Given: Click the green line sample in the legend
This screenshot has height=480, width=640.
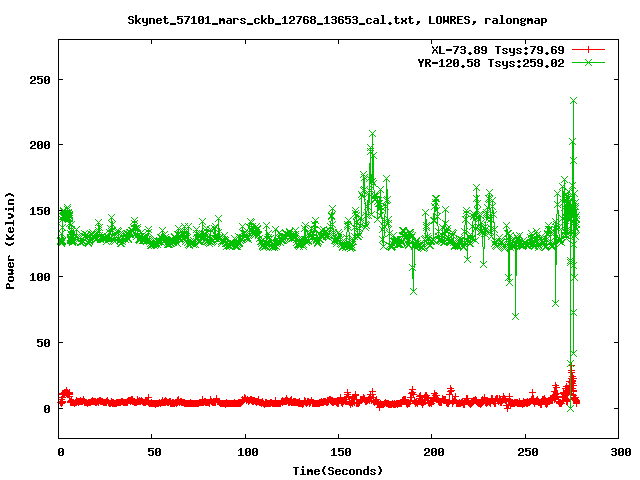Looking at the screenshot, I should [x=588, y=62].
